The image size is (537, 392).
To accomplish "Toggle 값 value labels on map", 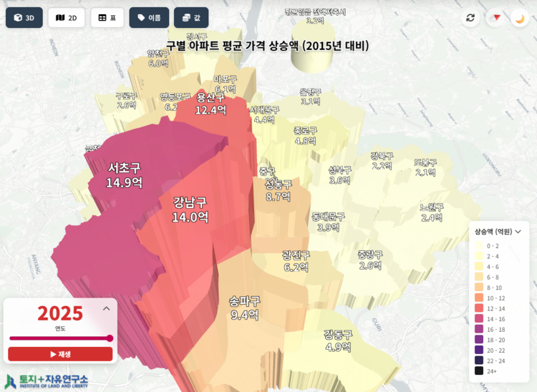I will coord(191,18).
